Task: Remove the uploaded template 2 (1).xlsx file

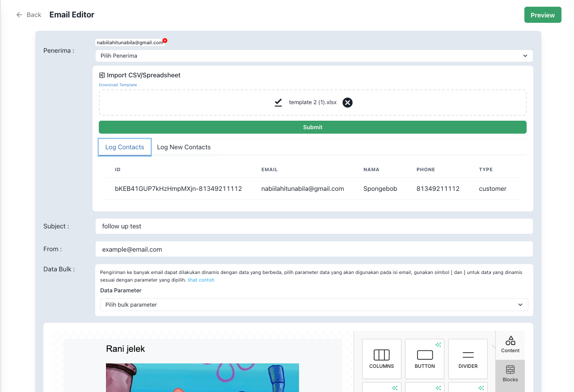Action: (x=347, y=102)
